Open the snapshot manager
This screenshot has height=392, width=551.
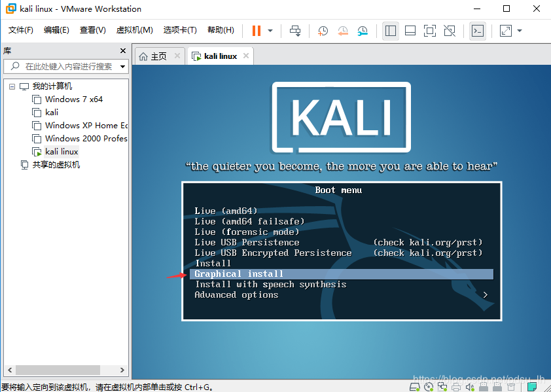[363, 31]
